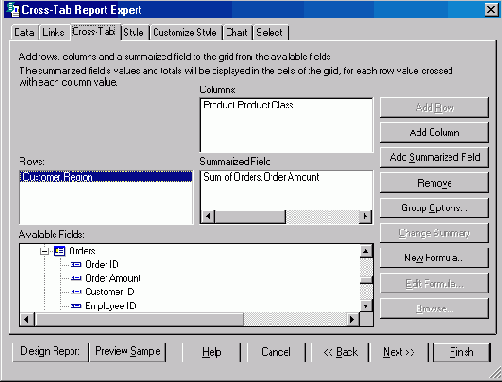Click the Customer ID field icon

pos(76,292)
